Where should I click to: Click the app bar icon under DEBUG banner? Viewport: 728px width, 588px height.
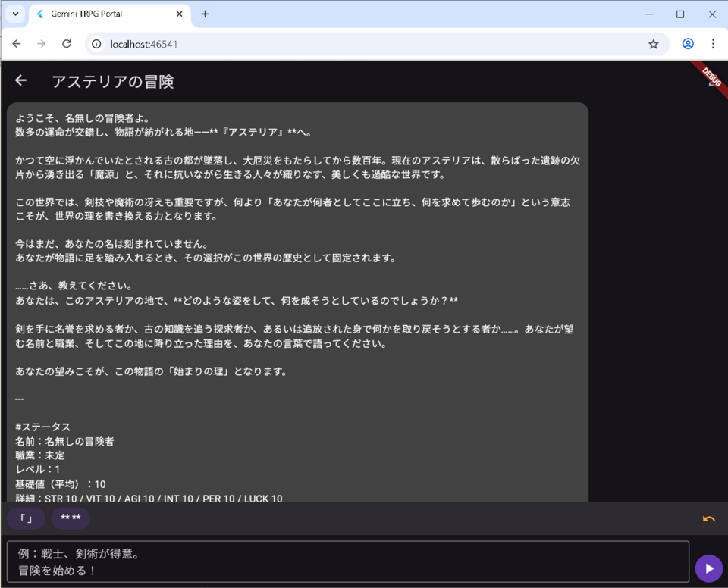[x=711, y=82]
